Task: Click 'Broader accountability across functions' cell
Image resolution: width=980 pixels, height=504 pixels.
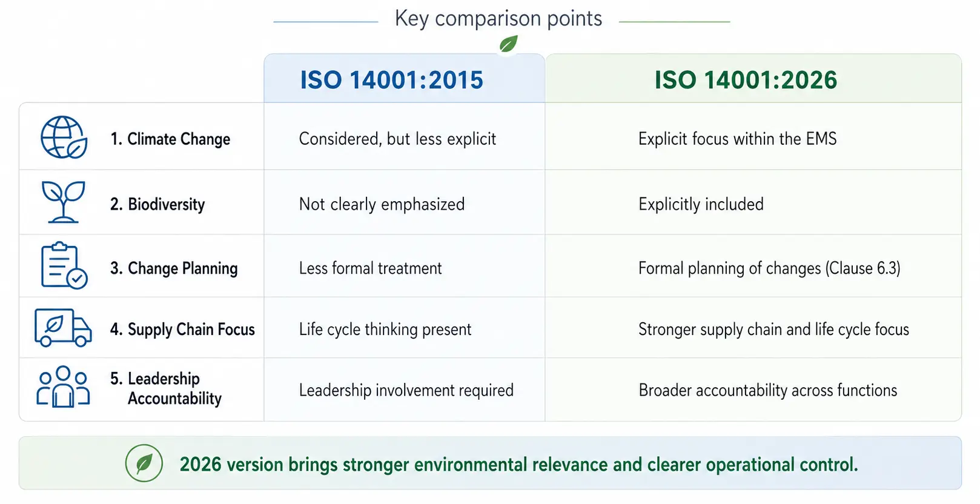Action: [x=767, y=390]
